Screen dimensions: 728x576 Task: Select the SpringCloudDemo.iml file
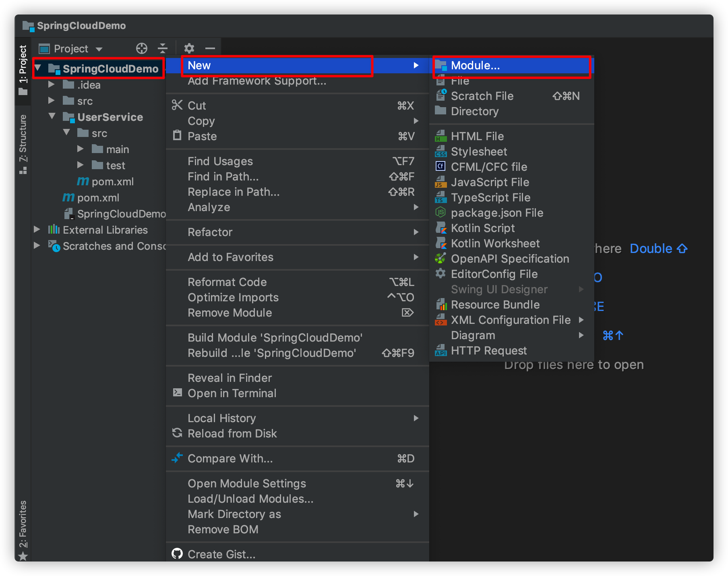click(115, 213)
